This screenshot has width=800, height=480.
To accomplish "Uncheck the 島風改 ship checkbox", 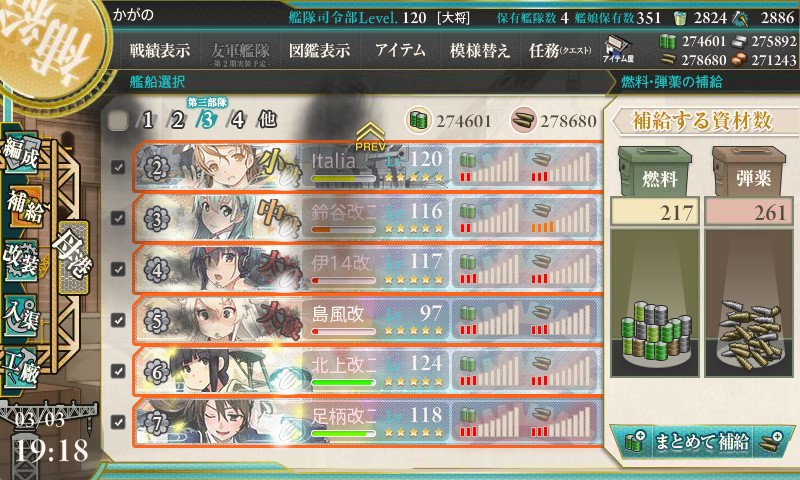I will point(118,320).
